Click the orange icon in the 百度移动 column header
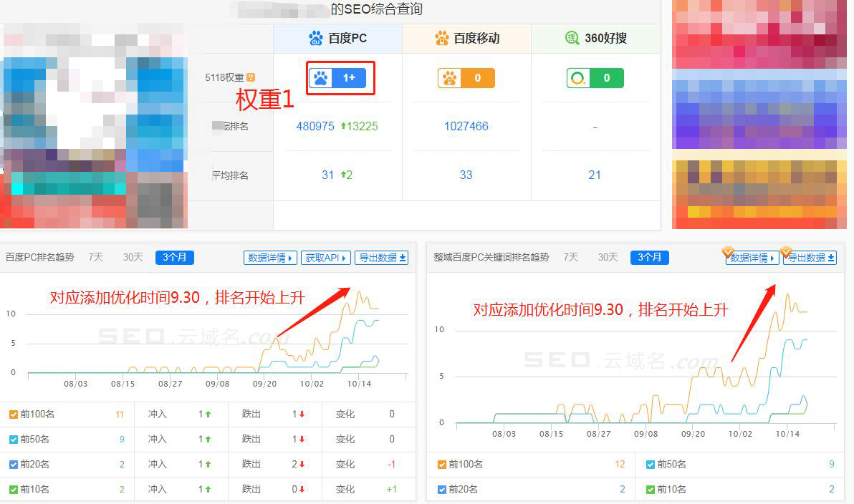The height and width of the screenshot is (504, 854). pyautogui.click(x=441, y=38)
